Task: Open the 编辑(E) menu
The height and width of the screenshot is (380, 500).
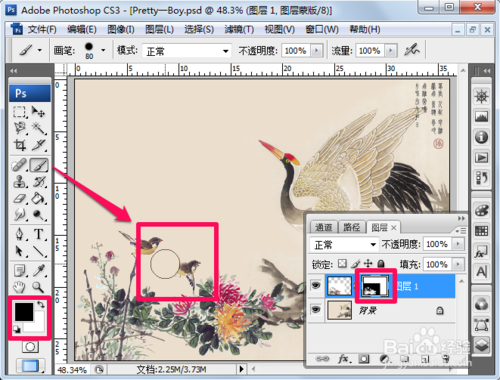Action: pos(82,29)
